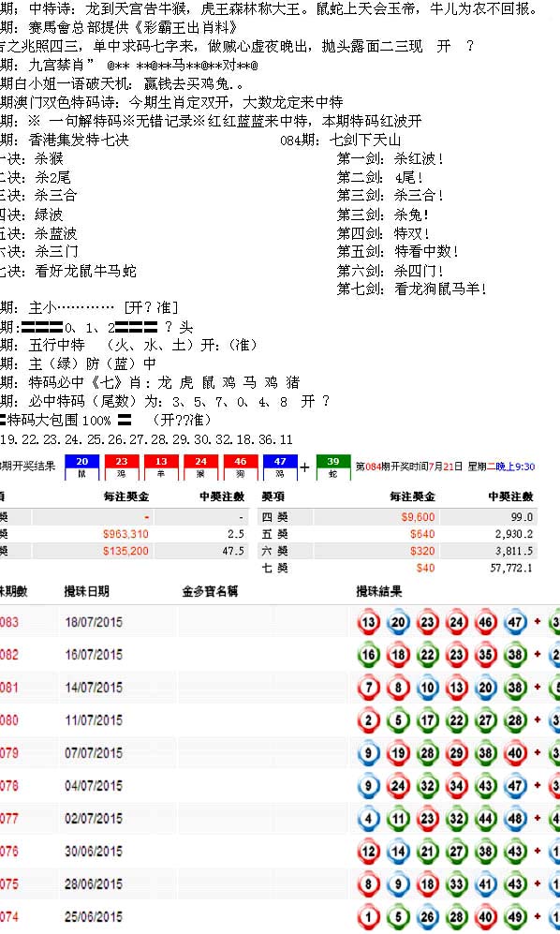Open the 18/07/2015 draw date entry

94,622
